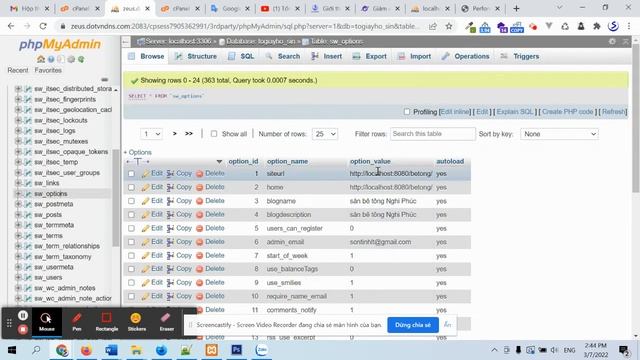This screenshot has height=360, width=640.
Task: Open Word from the taskbar
Action: coord(111,350)
